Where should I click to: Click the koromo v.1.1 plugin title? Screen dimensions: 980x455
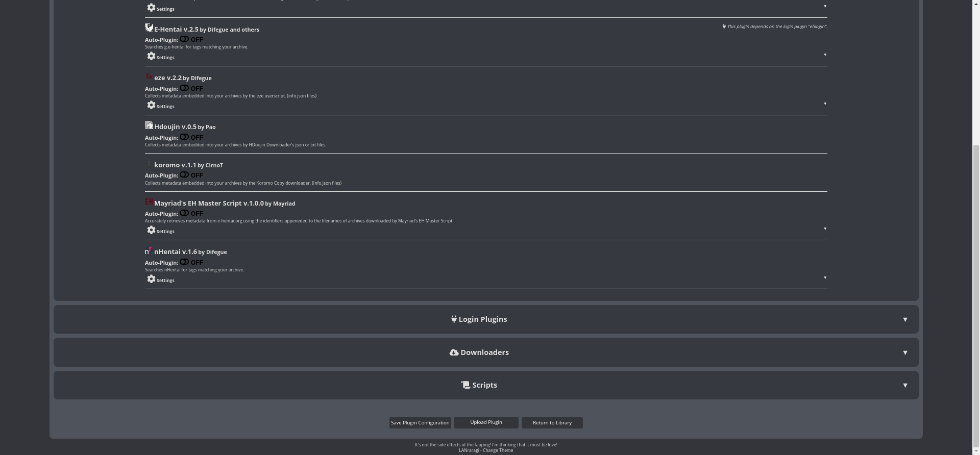pyautogui.click(x=175, y=165)
